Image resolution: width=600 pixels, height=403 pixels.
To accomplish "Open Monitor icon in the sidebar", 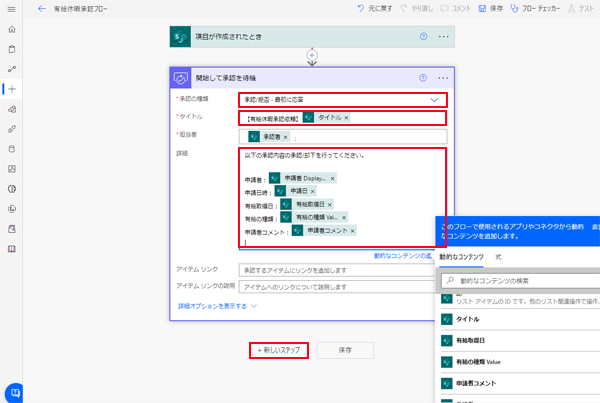I will click(12, 169).
